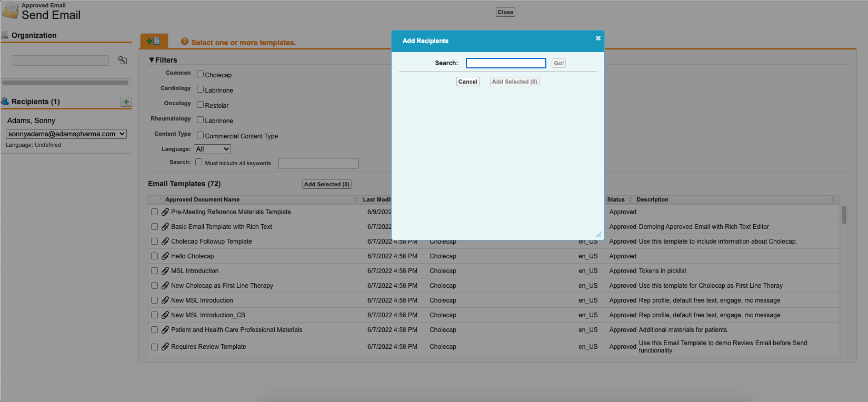
Task: Click the Recipients people icon
Action: point(5,102)
